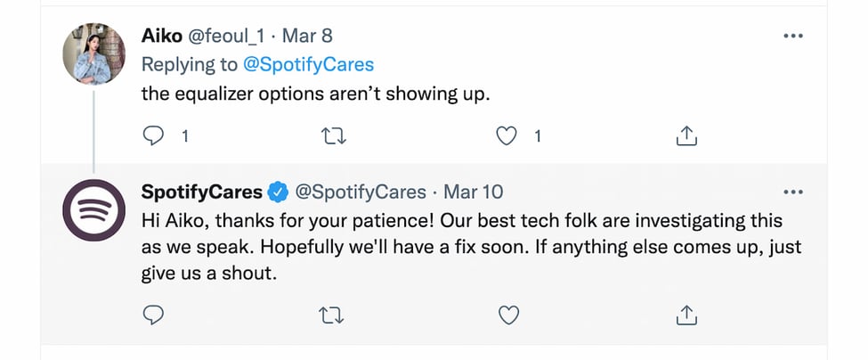Select the SpotifyCares verified badge
This screenshot has width=868, height=360.
pyautogui.click(x=278, y=192)
